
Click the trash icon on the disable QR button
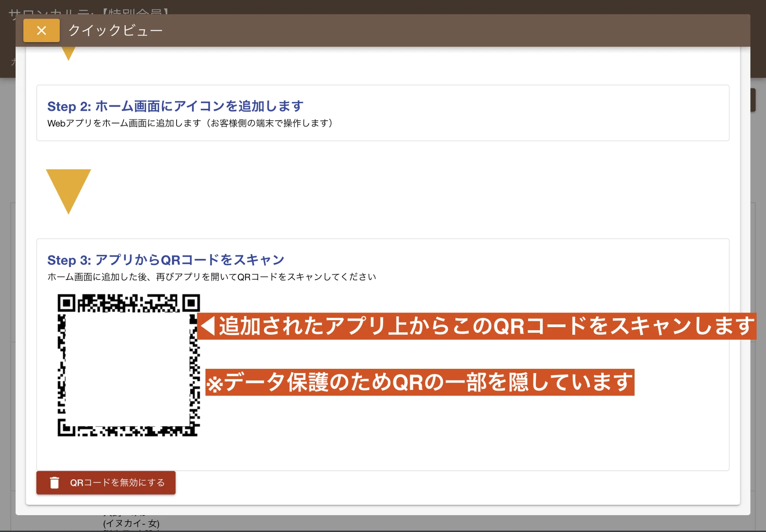54,483
